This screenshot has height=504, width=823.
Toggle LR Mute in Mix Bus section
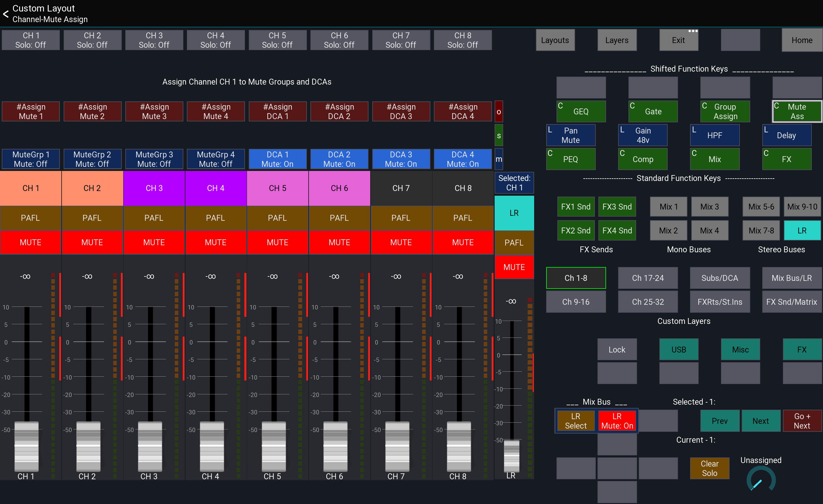pyautogui.click(x=617, y=421)
